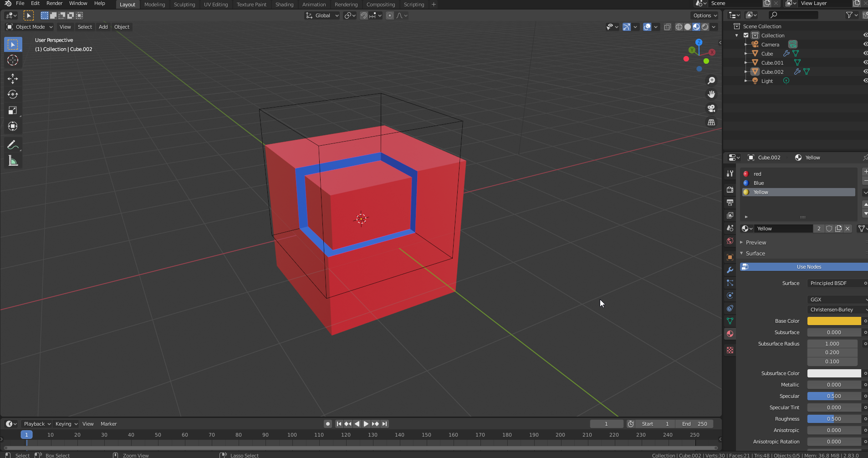Open the Modifier properties wrench tab

[x=730, y=270]
